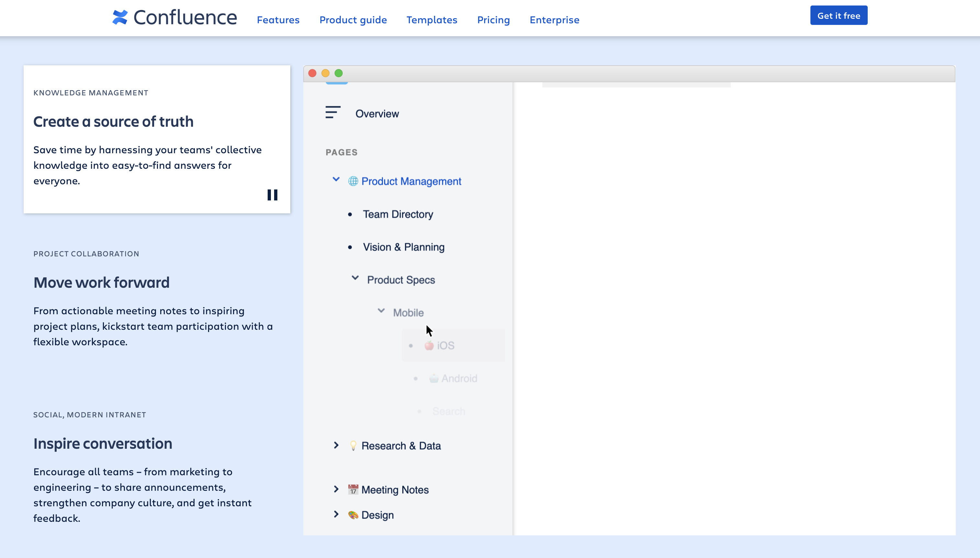Go to the Templates page
Viewport: 980px width, 558px height.
pyautogui.click(x=431, y=20)
